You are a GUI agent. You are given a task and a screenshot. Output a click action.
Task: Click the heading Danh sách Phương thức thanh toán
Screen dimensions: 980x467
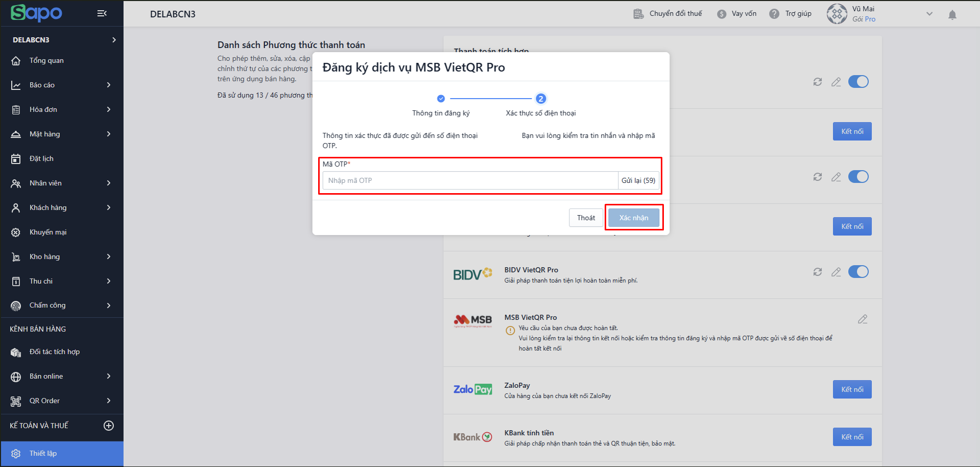291,45
